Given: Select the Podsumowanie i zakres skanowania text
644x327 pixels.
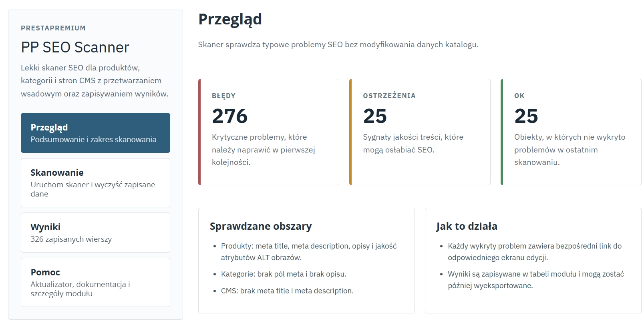Looking at the screenshot, I should click(x=93, y=140).
